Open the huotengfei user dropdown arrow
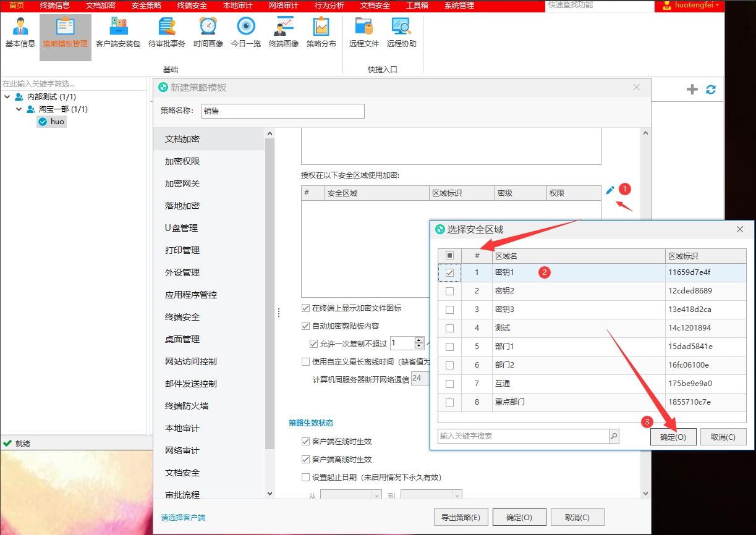Screen dimensions: 756x535 [717, 6]
